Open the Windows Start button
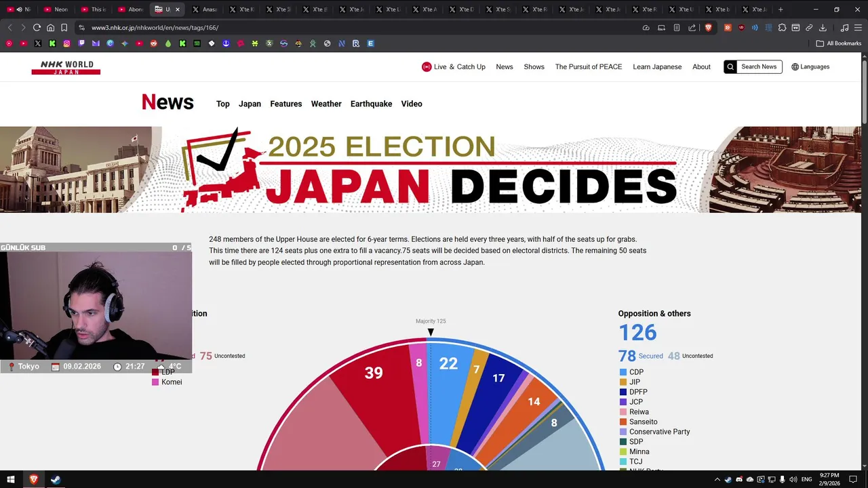Screen dimensions: 868x488 tap(10, 480)
